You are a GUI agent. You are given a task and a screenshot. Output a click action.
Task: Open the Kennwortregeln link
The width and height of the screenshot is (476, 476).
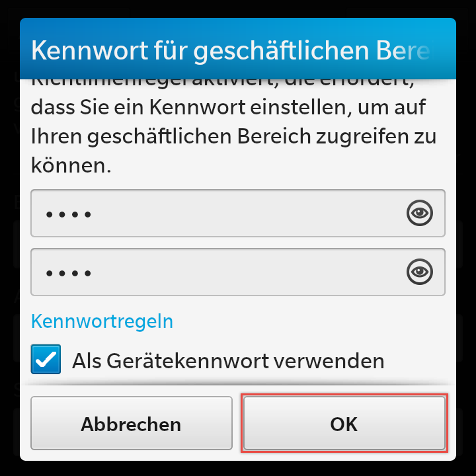(x=102, y=321)
